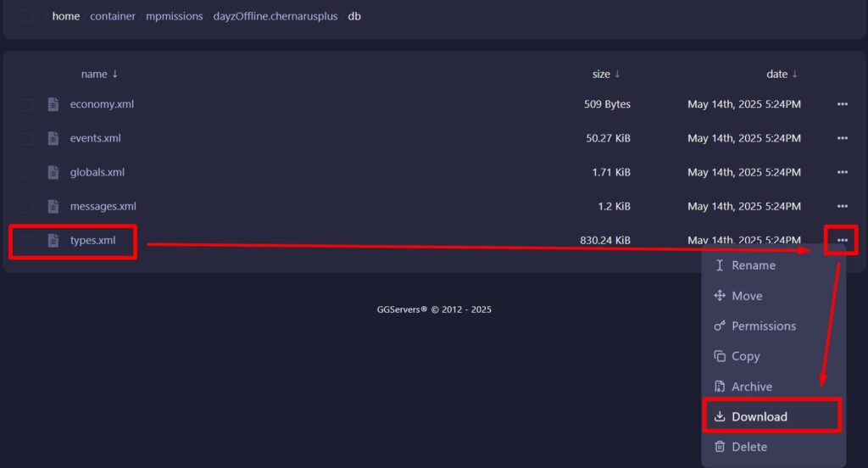Image resolution: width=868 pixels, height=468 pixels.
Task: Choose Move from the context menu
Action: [746, 296]
